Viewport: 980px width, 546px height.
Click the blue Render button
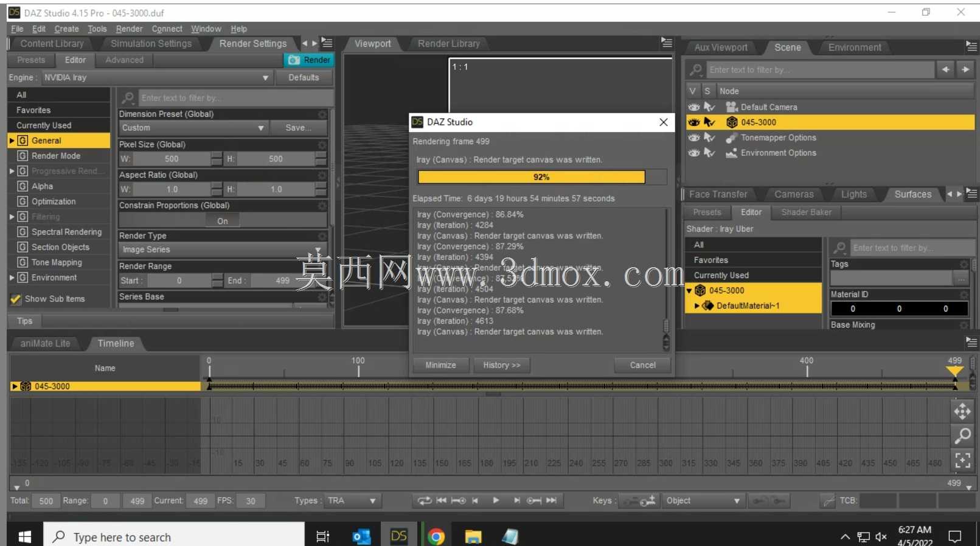pos(309,60)
